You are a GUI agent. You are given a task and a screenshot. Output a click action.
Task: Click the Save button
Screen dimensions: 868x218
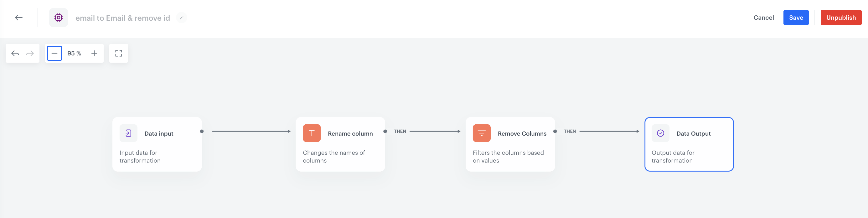pos(796,18)
